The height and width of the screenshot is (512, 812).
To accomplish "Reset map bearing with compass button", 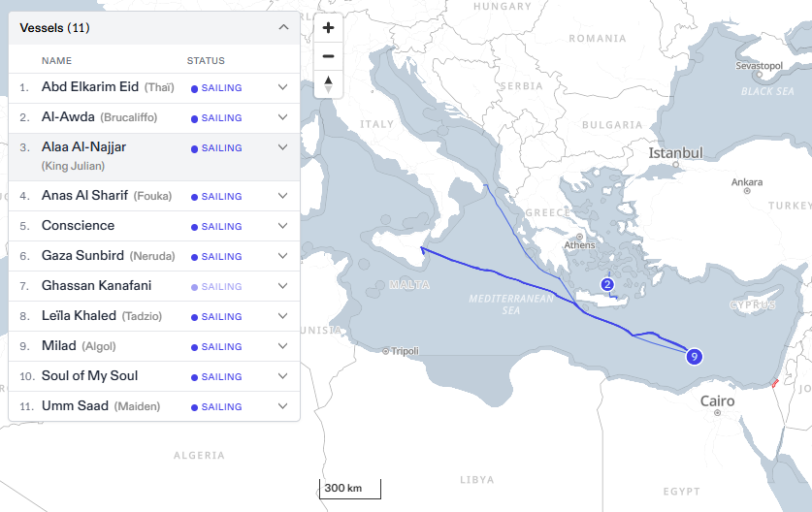I will point(328,83).
